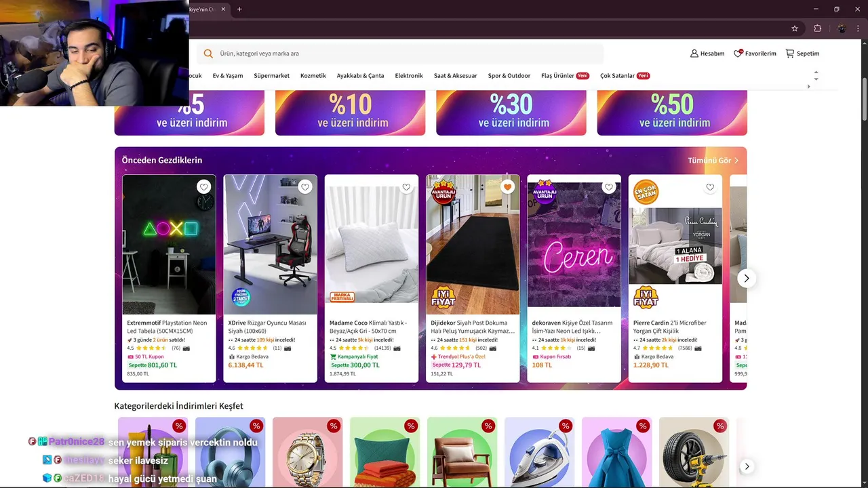This screenshot has width=868, height=488.
Task: Open a new browser tab
Action: tap(239, 9)
